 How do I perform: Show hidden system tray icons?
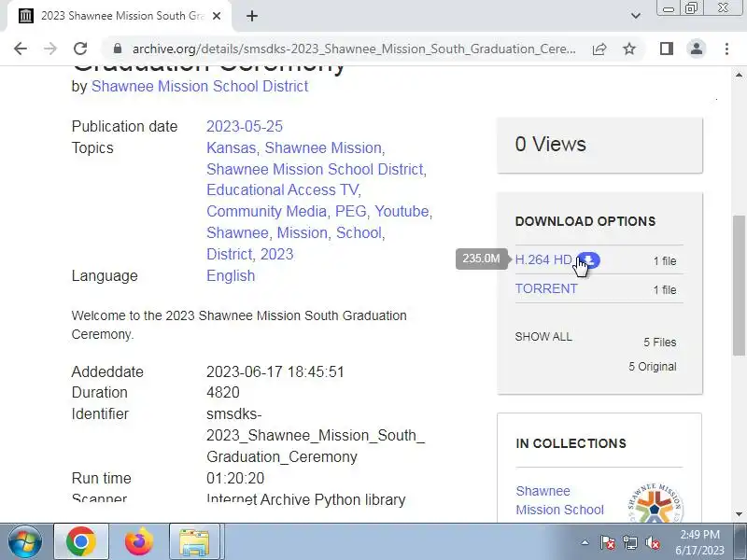point(585,542)
